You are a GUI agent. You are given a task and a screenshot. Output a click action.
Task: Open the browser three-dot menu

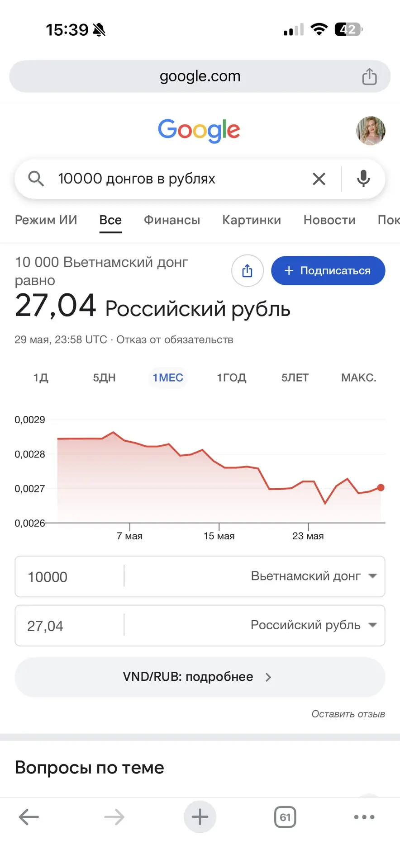(364, 817)
